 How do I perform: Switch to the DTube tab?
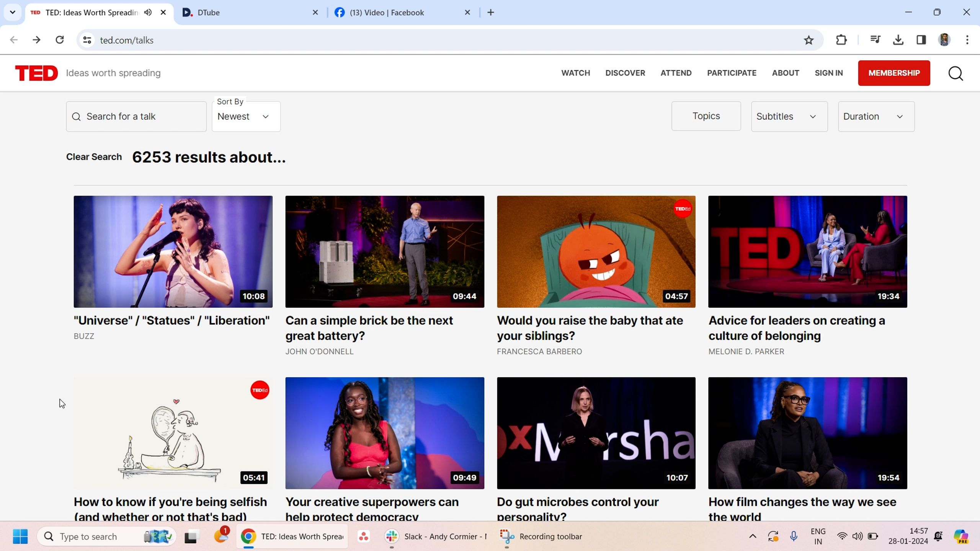click(245, 13)
